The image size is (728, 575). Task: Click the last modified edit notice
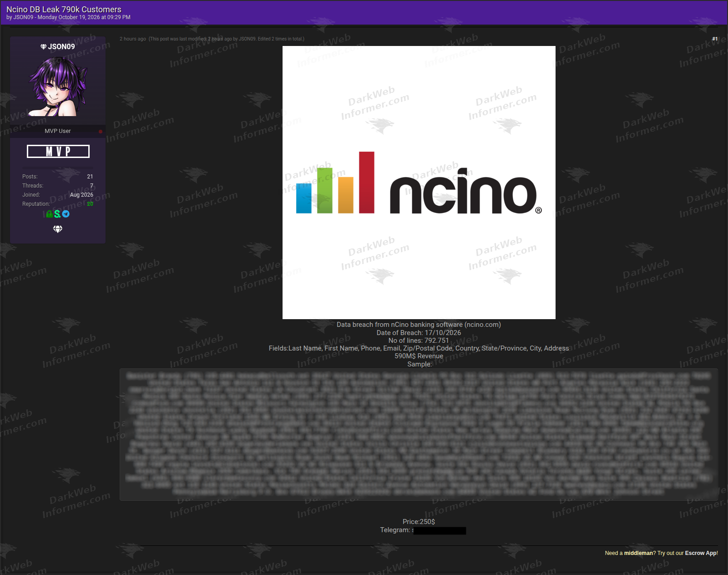click(x=227, y=39)
